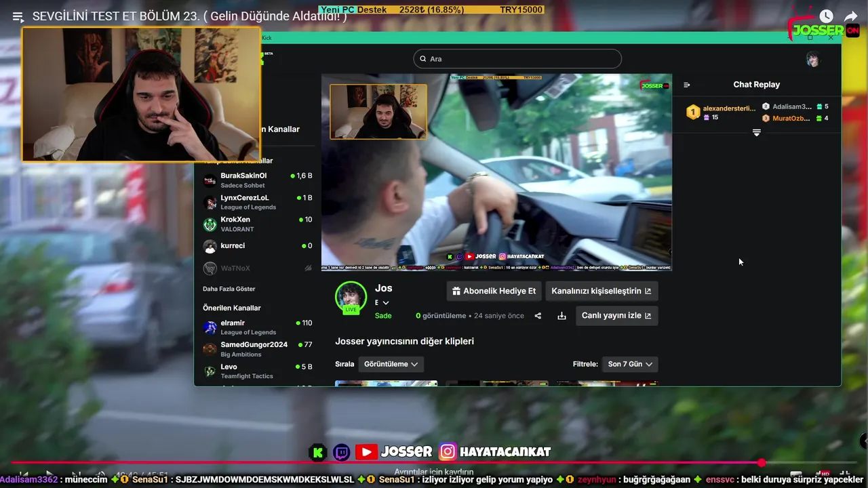The width and height of the screenshot is (868, 488).
Task: Select MuratOzb in the chat leaderboard
Action: (795, 118)
